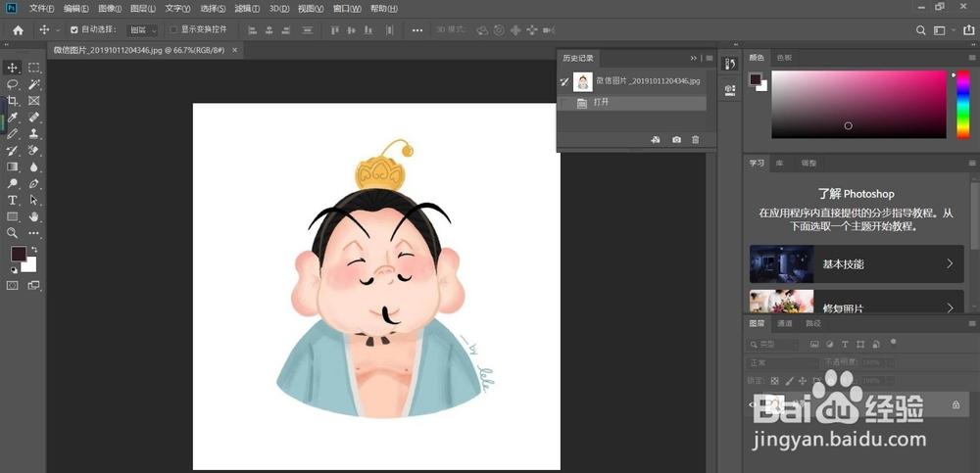
Task: Select the Spot Healing Brush tool
Action: tap(33, 117)
